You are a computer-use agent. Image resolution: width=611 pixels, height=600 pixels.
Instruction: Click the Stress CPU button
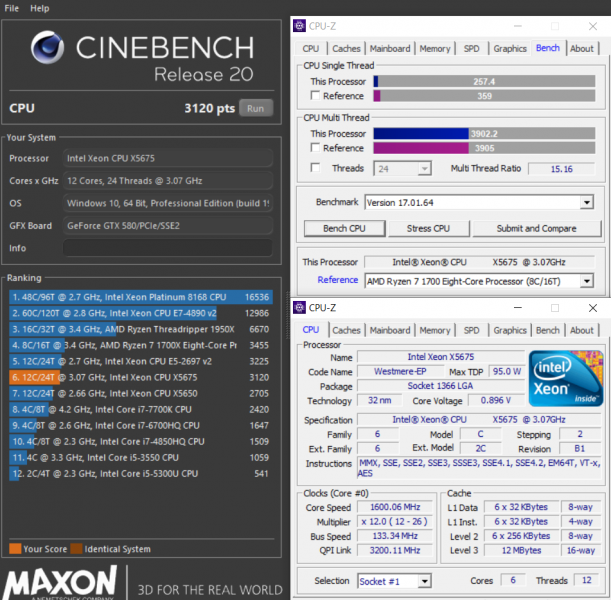tap(428, 228)
